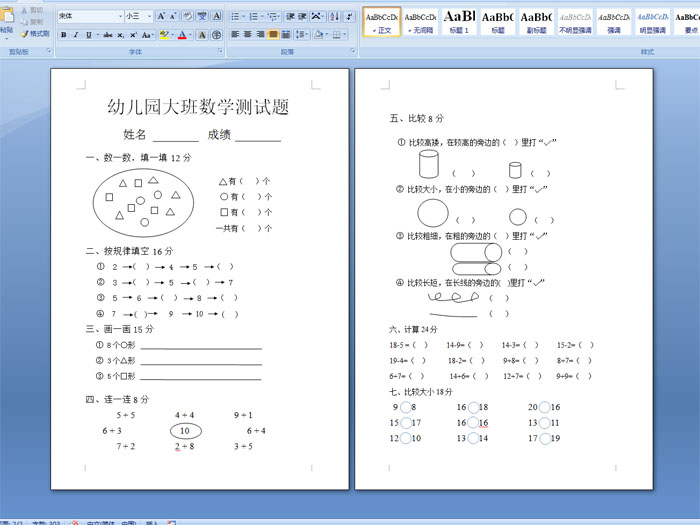Screen dimensions: 700x525
Task: Select the 无间隔 (No Spacing) style
Action: [421, 22]
